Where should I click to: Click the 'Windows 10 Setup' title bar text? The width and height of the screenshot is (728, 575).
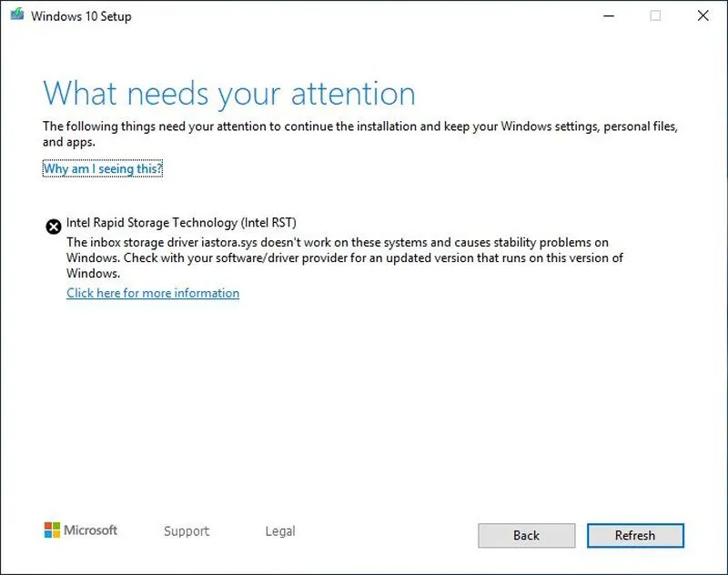(85, 15)
